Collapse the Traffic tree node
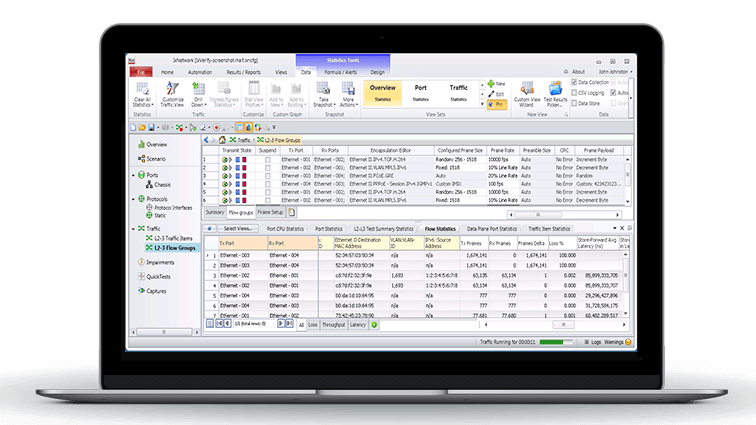The image size is (756, 425). (134, 229)
